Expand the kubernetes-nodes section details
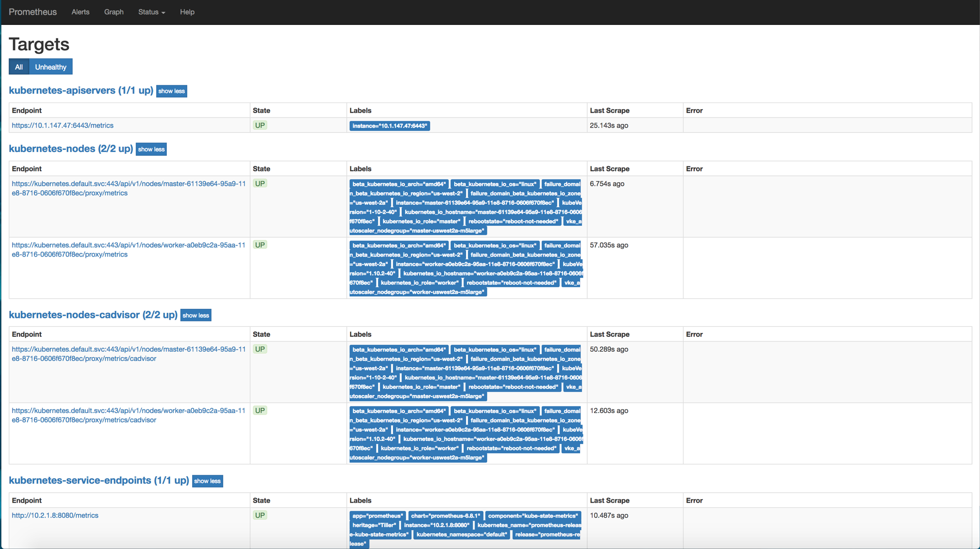Image resolution: width=980 pixels, height=549 pixels. point(151,149)
